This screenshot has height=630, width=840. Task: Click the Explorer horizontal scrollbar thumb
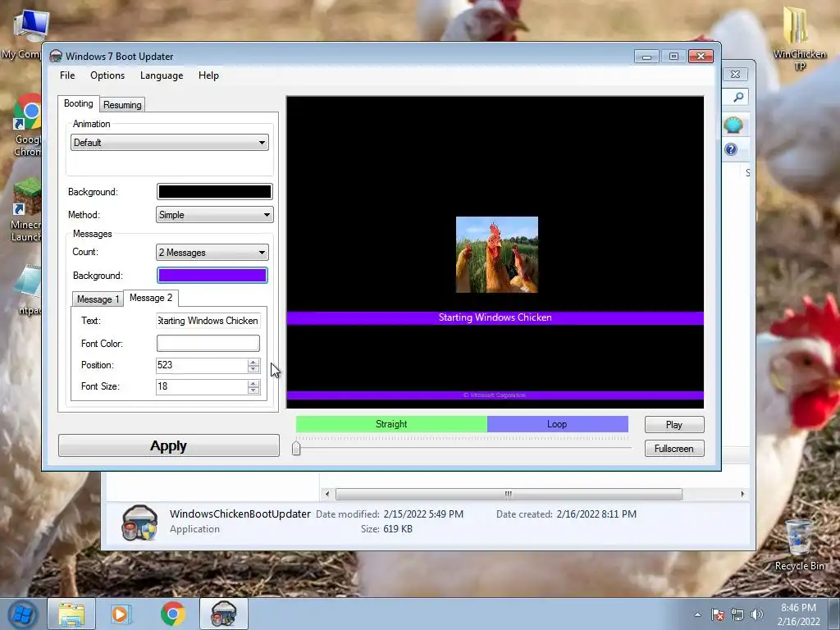pos(509,494)
